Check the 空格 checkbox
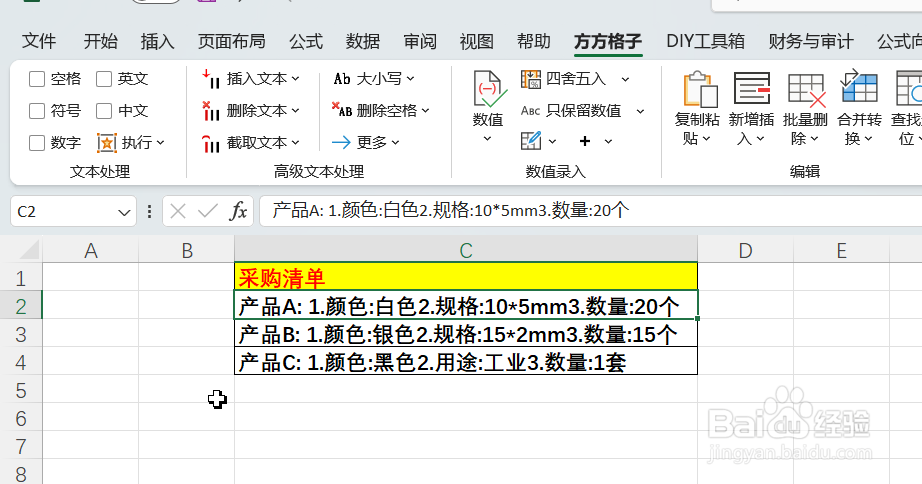Screen dimensions: 922x484 [x=37, y=79]
